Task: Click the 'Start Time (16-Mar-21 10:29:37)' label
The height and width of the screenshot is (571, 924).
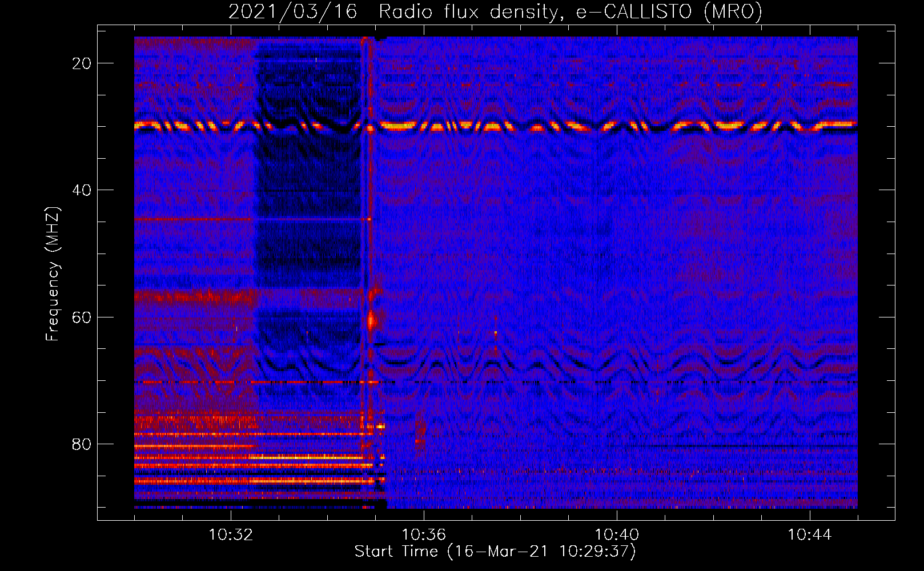Action: (495, 552)
